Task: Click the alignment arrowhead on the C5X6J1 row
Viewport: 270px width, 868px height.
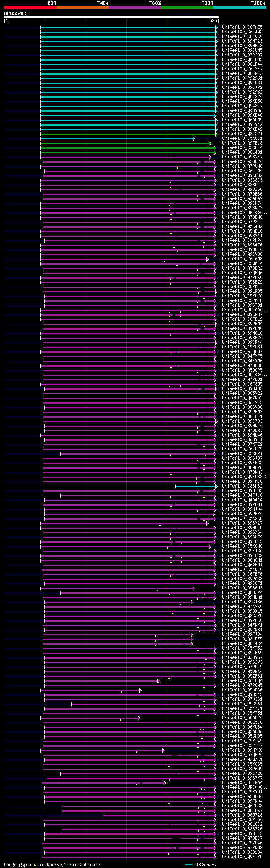Action: tap(194, 139)
